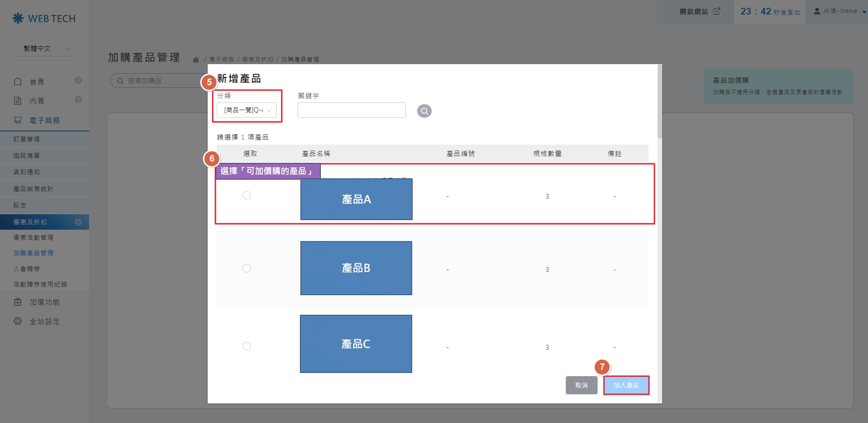Click the gear icon next to 內頁
Screen dimensions: 868x423
(x=78, y=100)
